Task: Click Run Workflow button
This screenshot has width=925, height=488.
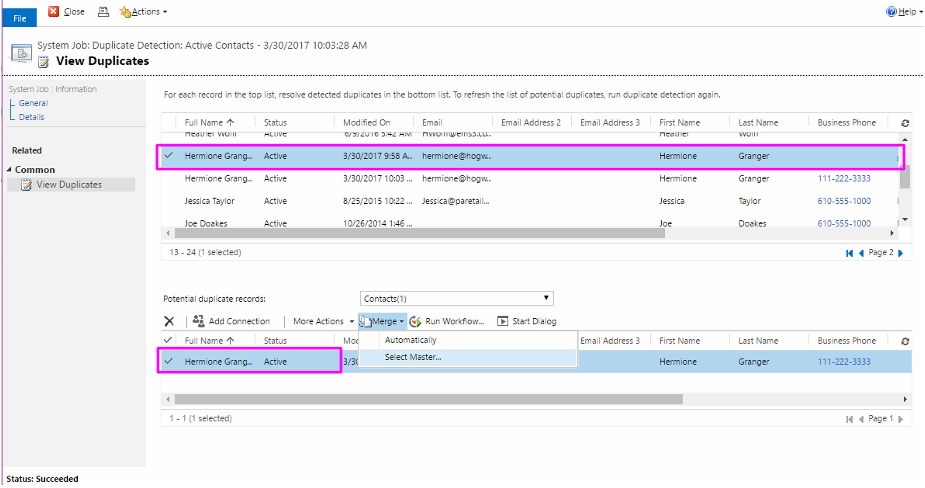Action: coord(447,321)
